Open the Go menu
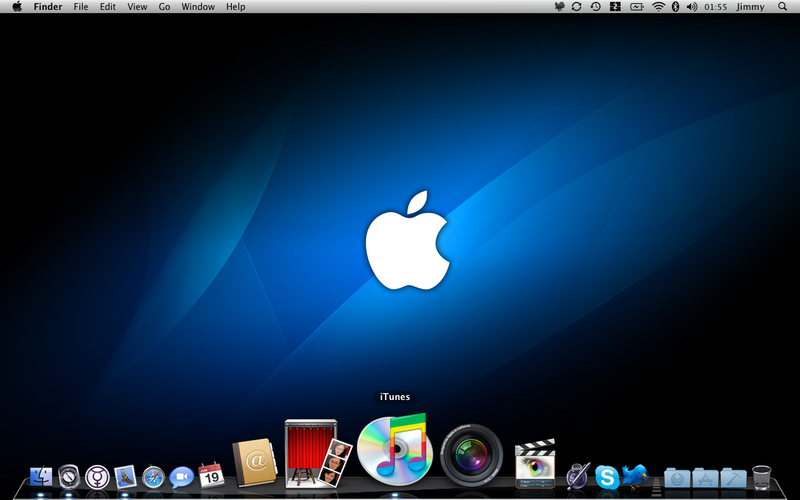Screen dimensions: 800x500 click(164, 7)
